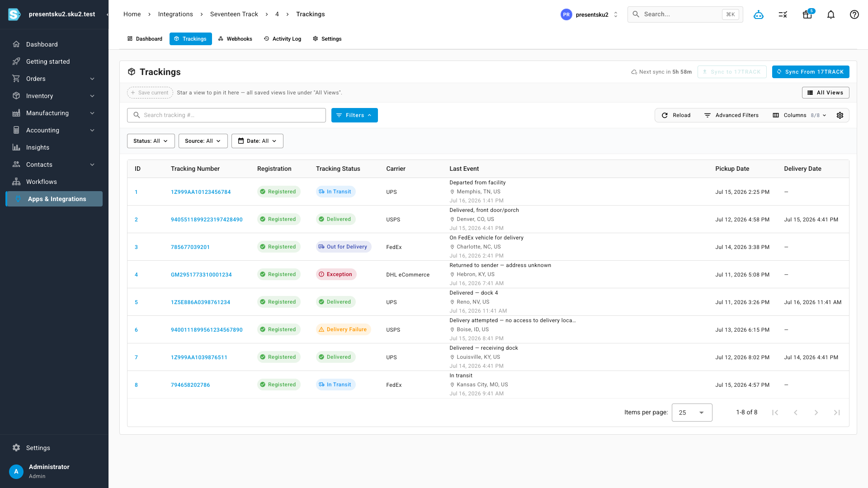This screenshot has height=488, width=868.
Task: Sort by Pickup Date column header
Action: coord(732,169)
